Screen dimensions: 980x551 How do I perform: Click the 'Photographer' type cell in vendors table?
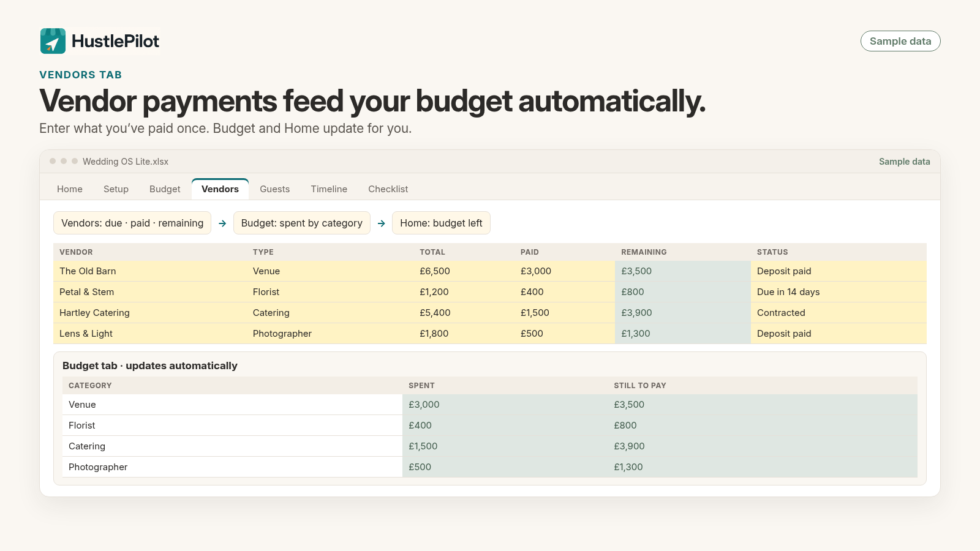coord(330,334)
